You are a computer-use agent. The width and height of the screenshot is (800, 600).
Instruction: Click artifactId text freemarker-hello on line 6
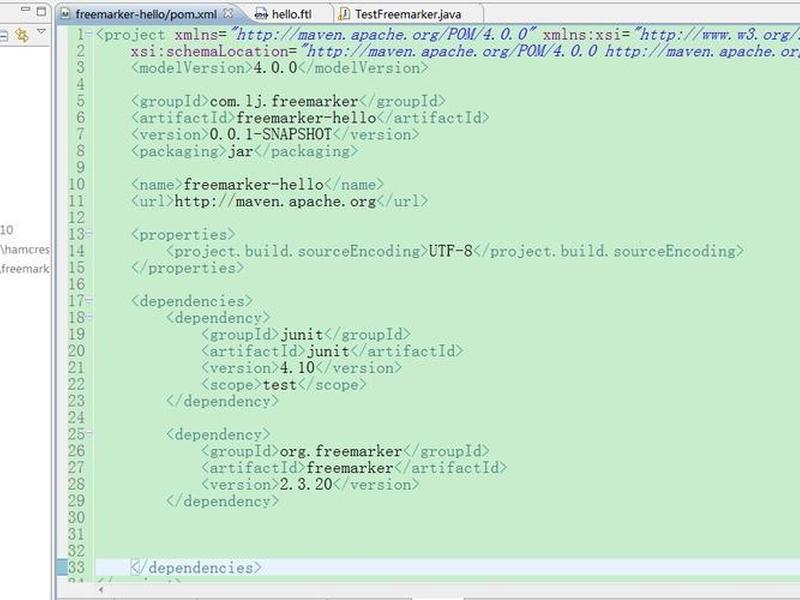(306, 118)
